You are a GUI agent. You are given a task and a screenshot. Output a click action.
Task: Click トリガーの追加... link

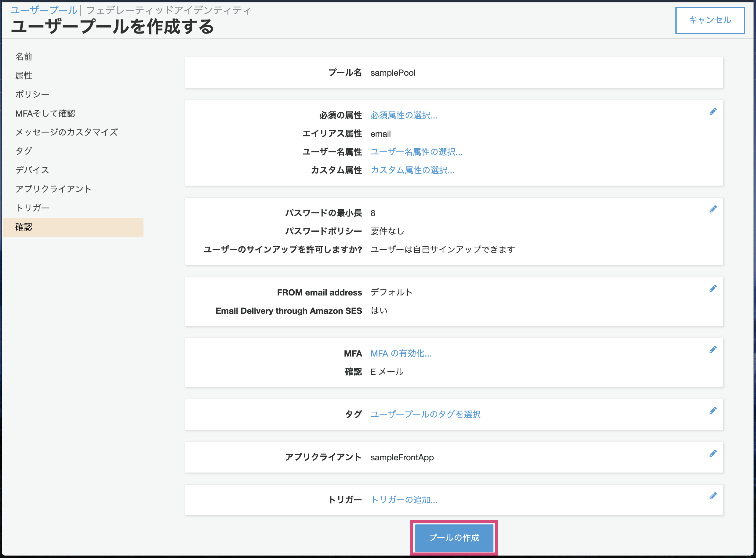coord(404,500)
